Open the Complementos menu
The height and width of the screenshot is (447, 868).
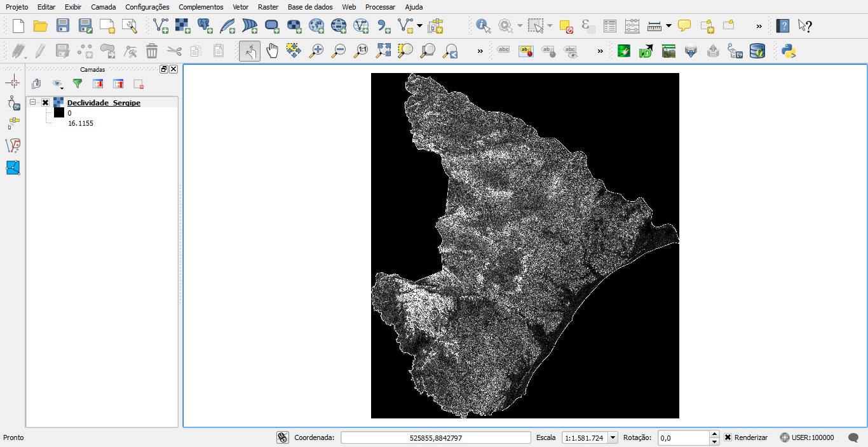pyautogui.click(x=201, y=7)
